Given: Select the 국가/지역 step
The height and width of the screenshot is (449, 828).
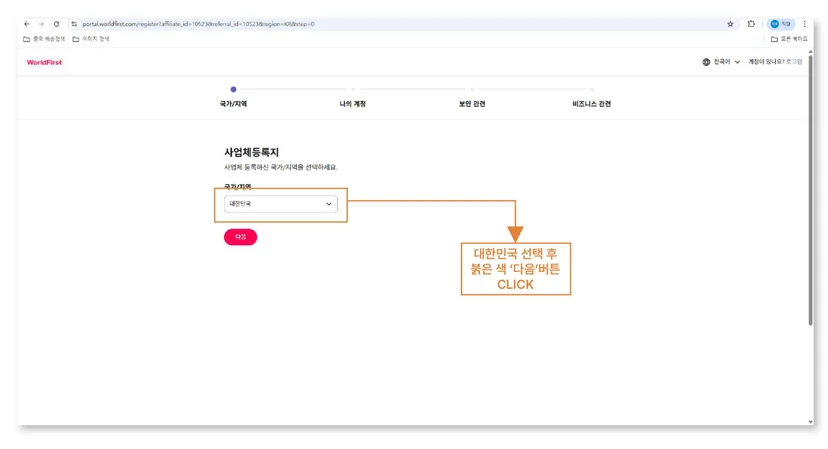Looking at the screenshot, I should tap(233, 104).
